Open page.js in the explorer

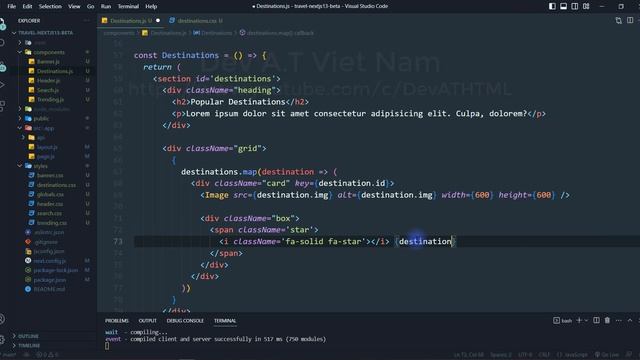click(46, 156)
